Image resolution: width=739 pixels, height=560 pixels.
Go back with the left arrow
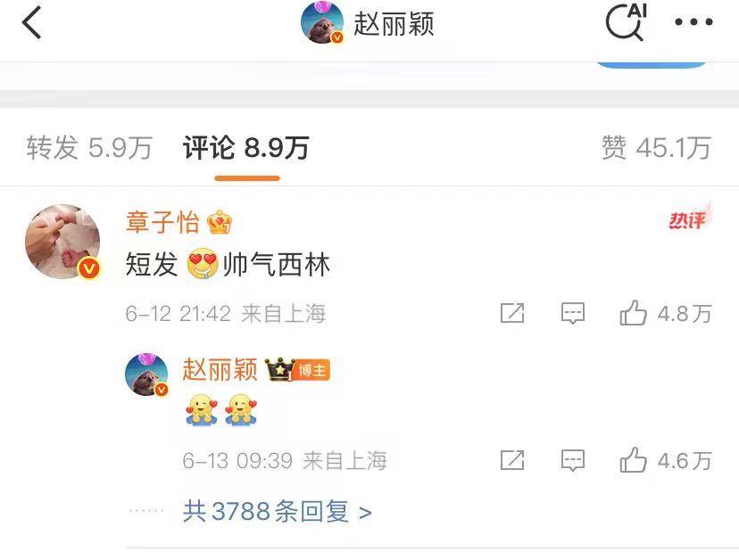click(x=32, y=22)
